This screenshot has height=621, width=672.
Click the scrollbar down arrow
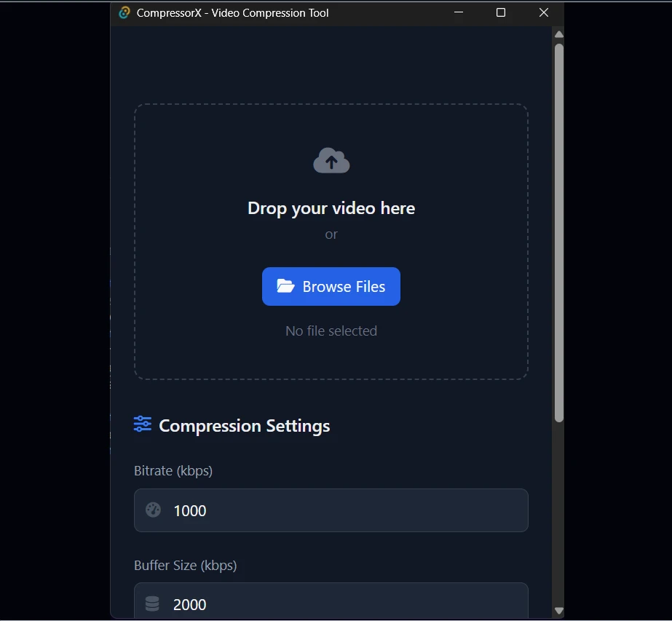(x=558, y=611)
